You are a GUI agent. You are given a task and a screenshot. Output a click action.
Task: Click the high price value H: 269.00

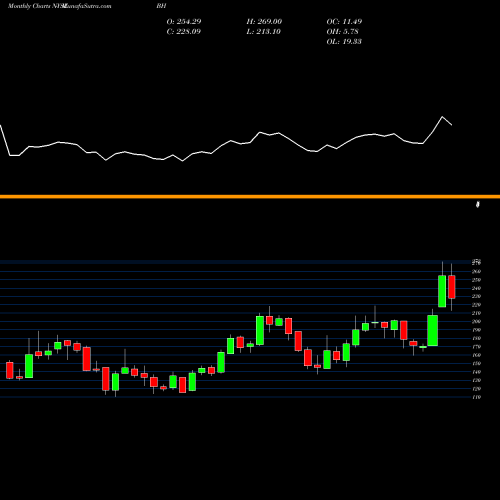tap(264, 22)
